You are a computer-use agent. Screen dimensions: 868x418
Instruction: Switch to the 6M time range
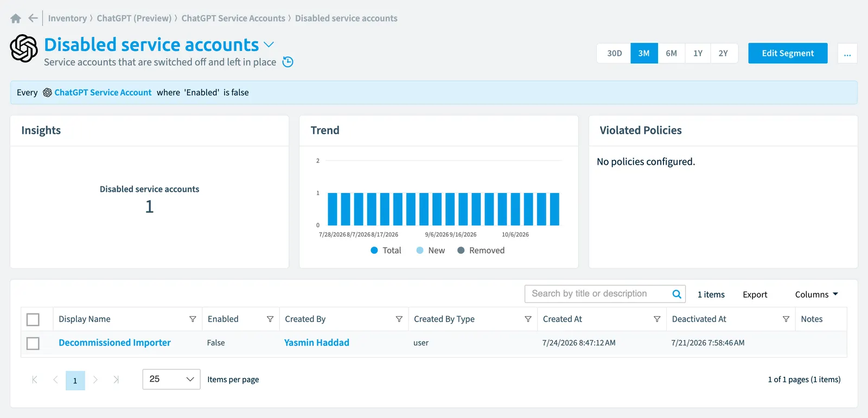pyautogui.click(x=671, y=53)
